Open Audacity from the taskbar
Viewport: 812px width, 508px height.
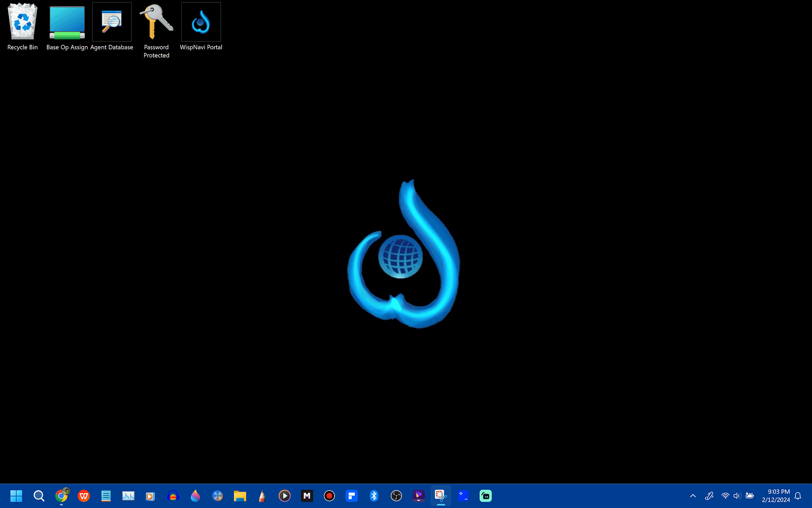coord(173,496)
